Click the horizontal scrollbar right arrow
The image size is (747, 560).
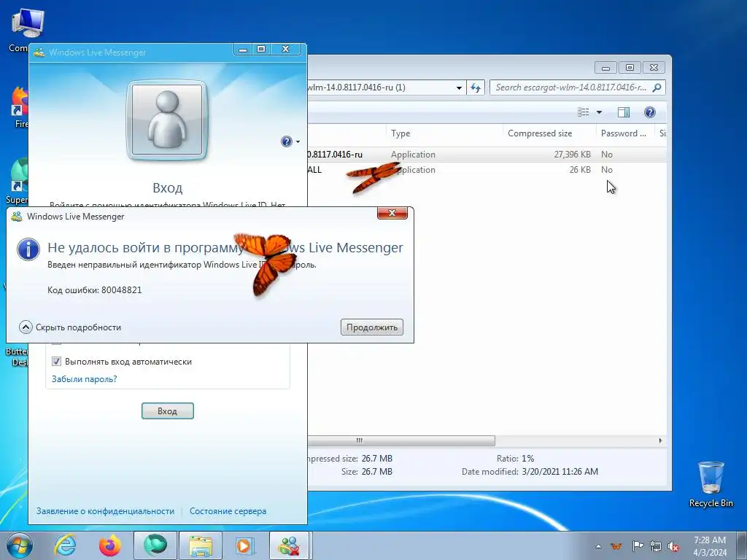pos(660,440)
